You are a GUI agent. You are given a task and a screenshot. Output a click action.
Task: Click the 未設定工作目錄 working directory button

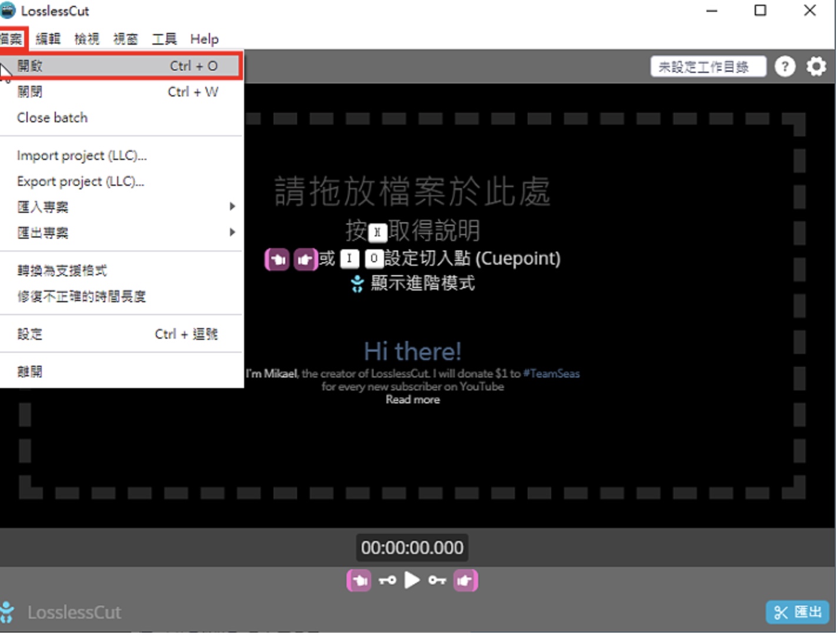pyautogui.click(x=708, y=66)
